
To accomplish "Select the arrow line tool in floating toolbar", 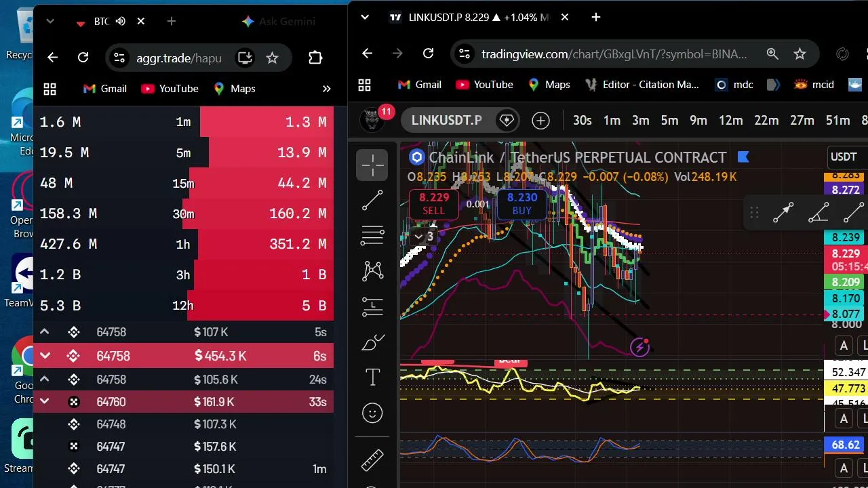I will coord(783,213).
